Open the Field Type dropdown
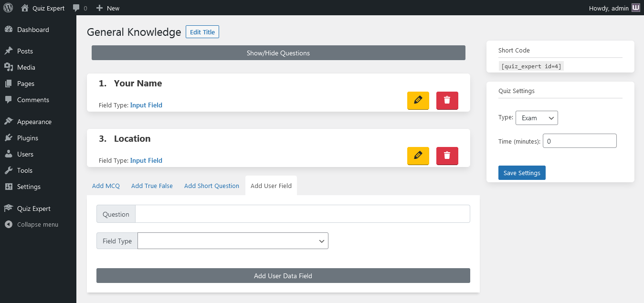The width and height of the screenshot is (644, 303). point(233,241)
